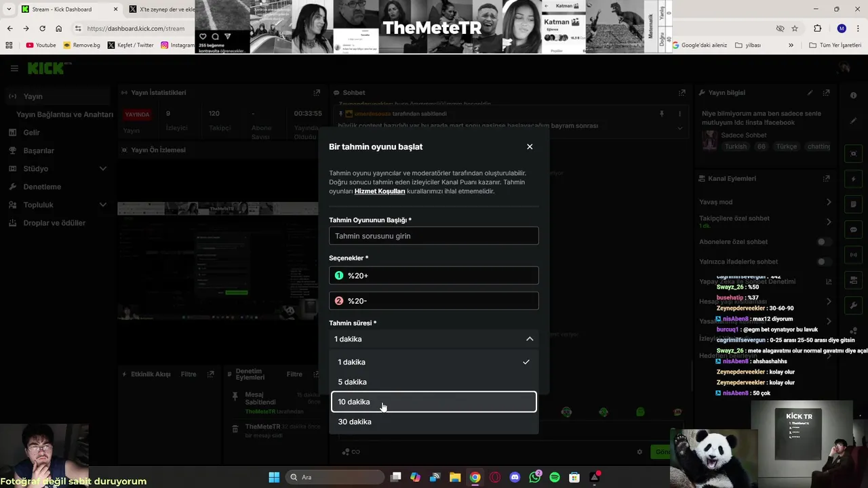Click the wrench icon in the right rail

click(x=853, y=306)
